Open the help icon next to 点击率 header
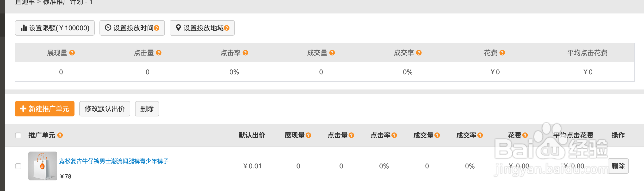Screen dimensions: 644x191 point(245,53)
